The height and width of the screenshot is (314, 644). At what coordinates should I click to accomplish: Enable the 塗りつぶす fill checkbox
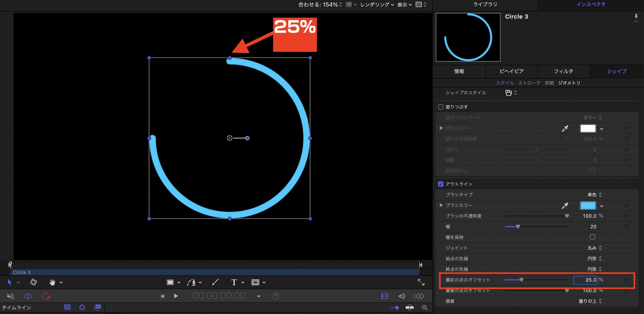pos(441,107)
